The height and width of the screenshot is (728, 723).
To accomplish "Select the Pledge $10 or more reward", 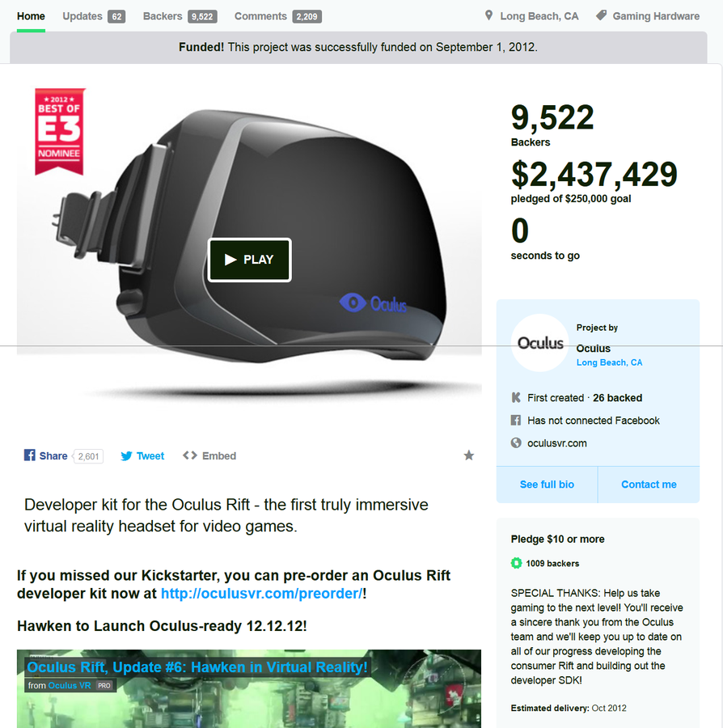I will point(598,623).
